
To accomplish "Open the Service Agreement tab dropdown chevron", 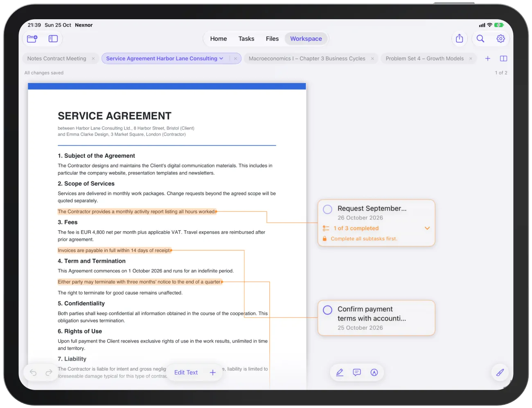I will [x=221, y=58].
